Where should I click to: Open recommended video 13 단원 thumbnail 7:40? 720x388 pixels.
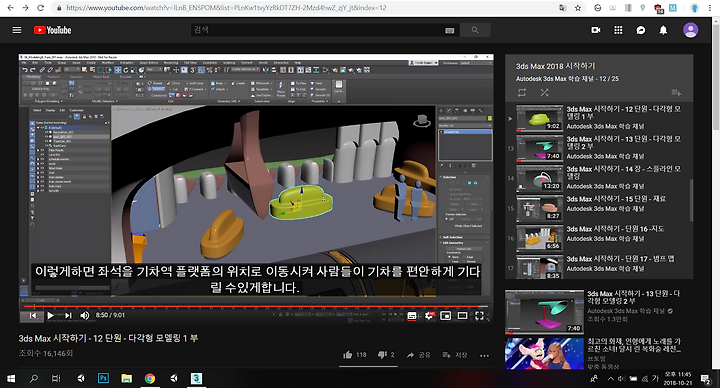544,311
